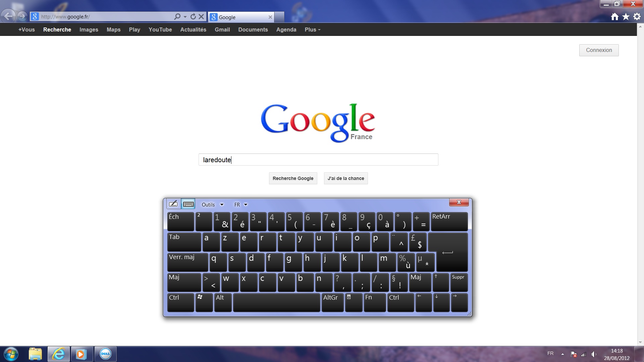The width and height of the screenshot is (644, 362).
Task: Click the J'ai de la chance button
Action: tap(346, 178)
